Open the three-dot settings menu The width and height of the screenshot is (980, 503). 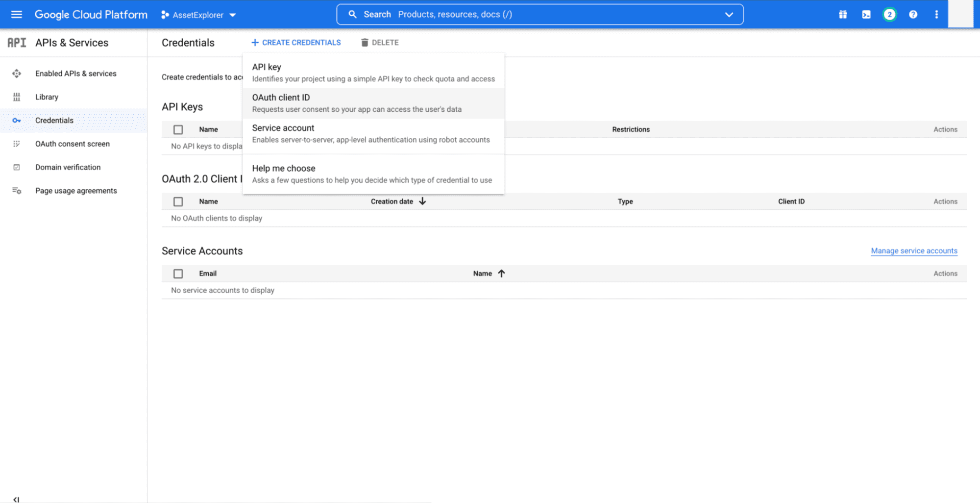pyautogui.click(x=936, y=15)
